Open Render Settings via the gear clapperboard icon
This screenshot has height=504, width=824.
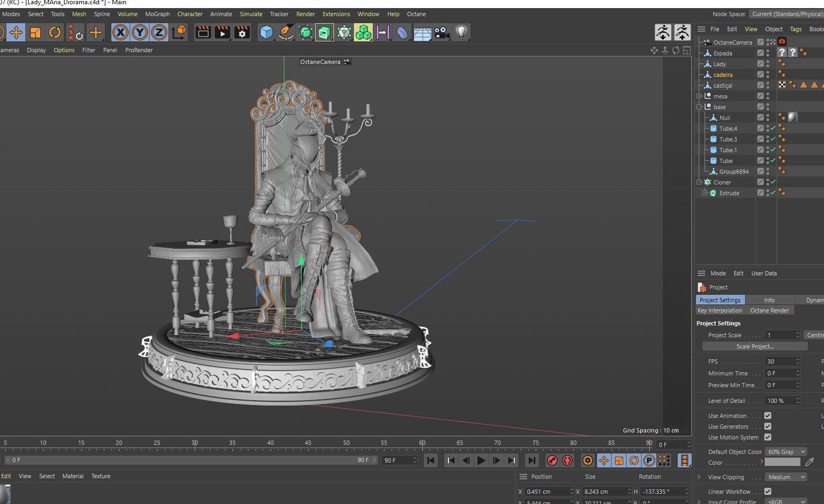(x=241, y=32)
